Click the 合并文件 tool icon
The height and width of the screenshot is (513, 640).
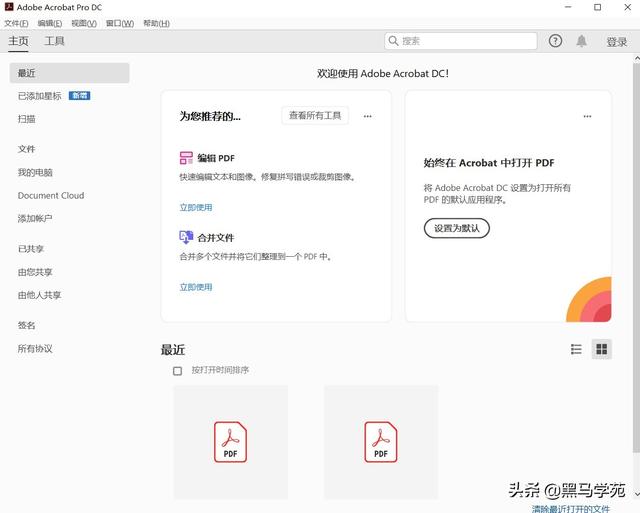coord(186,237)
